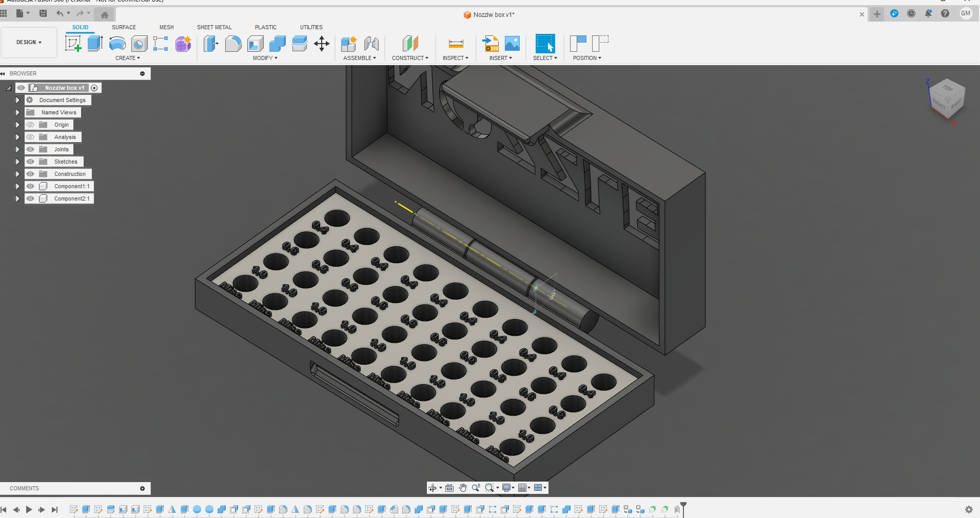Open the DESIGN workspace dropdown
Viewport: 980px width, 518px height.
point(29,43)
